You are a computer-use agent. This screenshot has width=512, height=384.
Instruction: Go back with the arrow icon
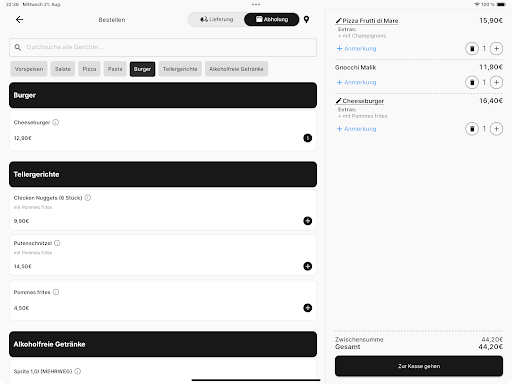(x=19, y=20)
